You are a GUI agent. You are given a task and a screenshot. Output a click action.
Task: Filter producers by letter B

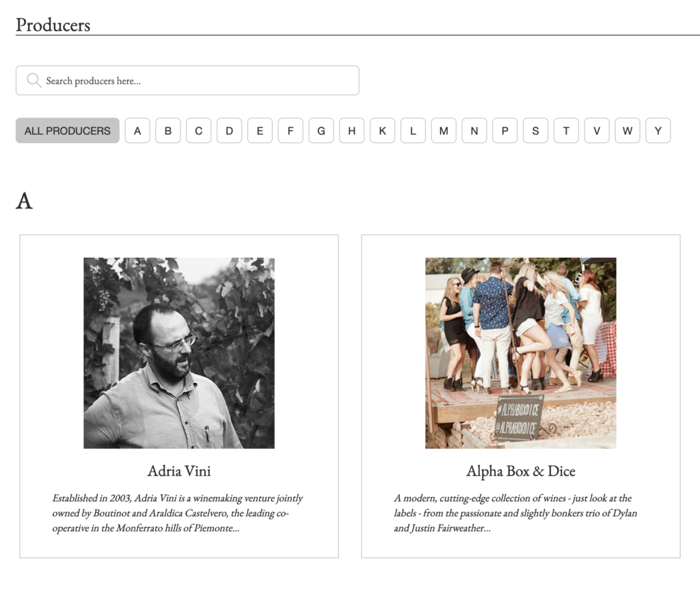click(x=168, y=131)
